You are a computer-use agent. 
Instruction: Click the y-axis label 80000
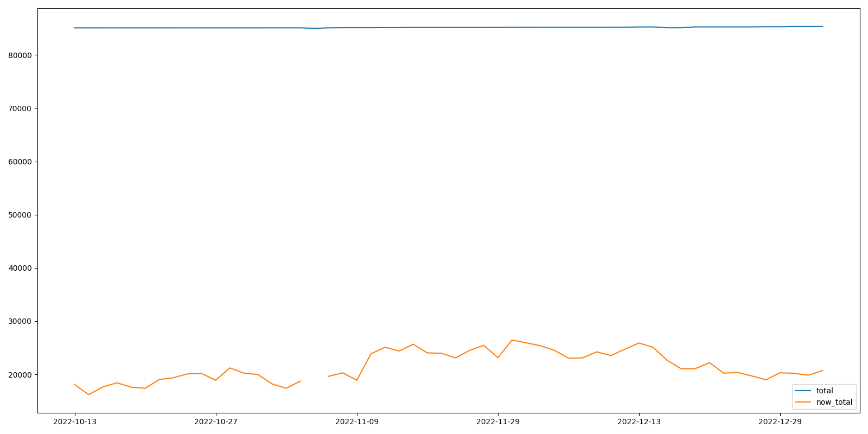coord(21,55)
